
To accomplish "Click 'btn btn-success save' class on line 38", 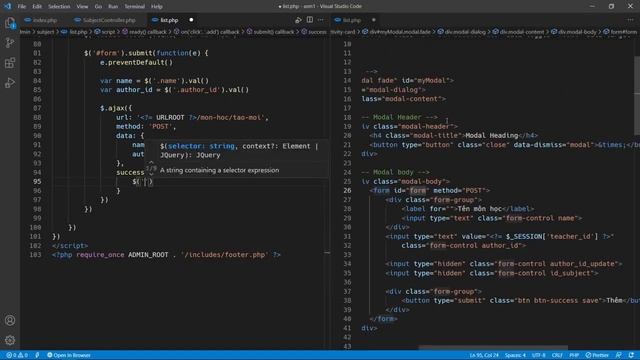I will point(558,300).
